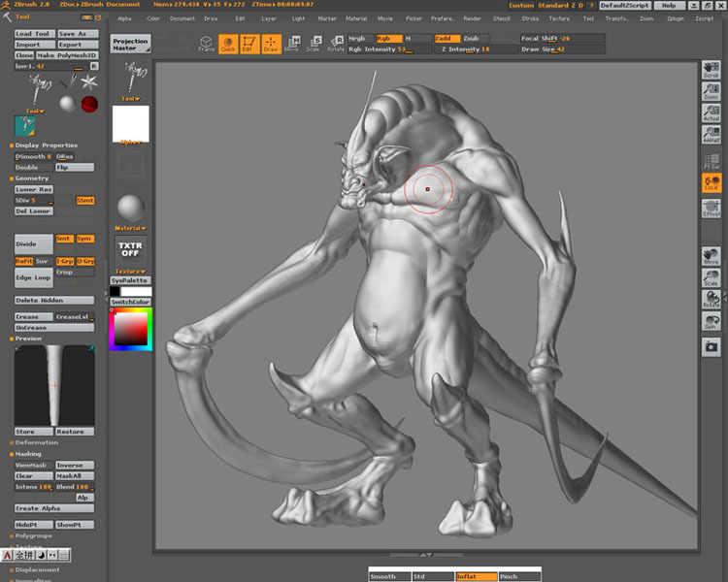Open the Material menu

click(x=356, y=18)
